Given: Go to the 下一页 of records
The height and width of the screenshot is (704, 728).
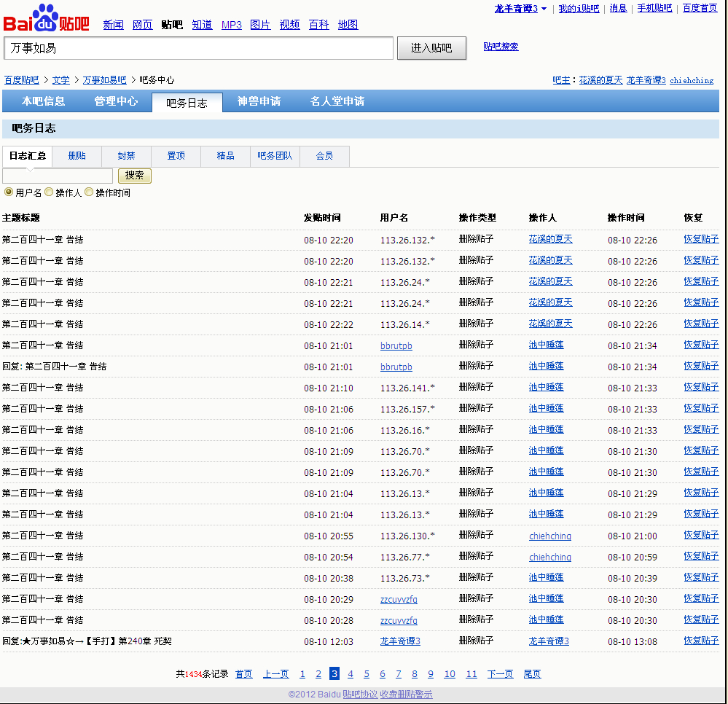Looking at the screenshot, I should (x=500, y=674).
